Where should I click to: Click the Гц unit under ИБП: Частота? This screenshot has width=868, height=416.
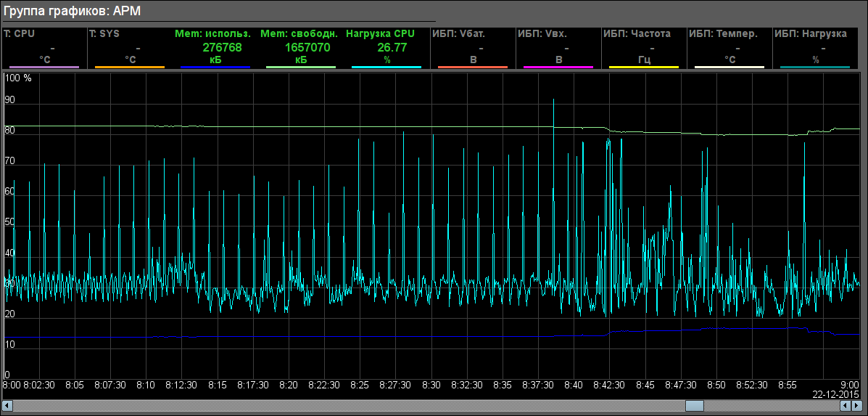(x=644, y=60)
